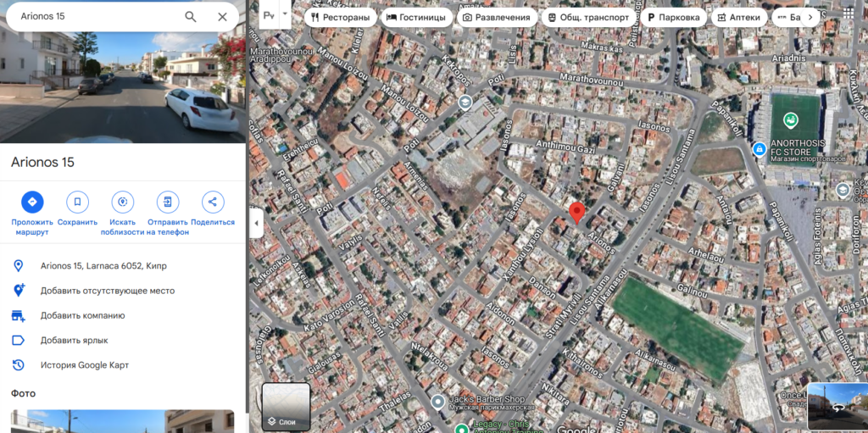
Task: Select the Рестораны category chip
Action: pyautogui.click(x=340, y=17)
